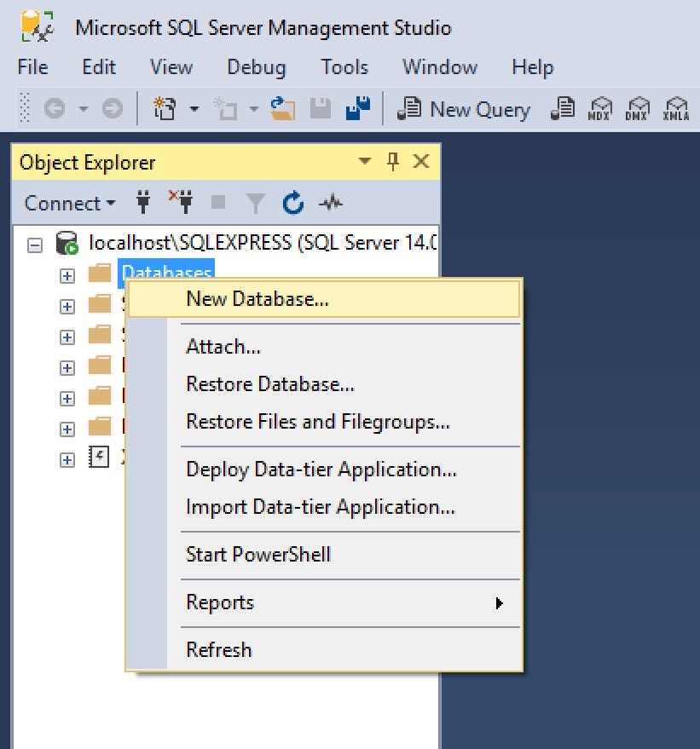700x749 pixels.
Task: Disconnect the current server connection
Action: 181,203
